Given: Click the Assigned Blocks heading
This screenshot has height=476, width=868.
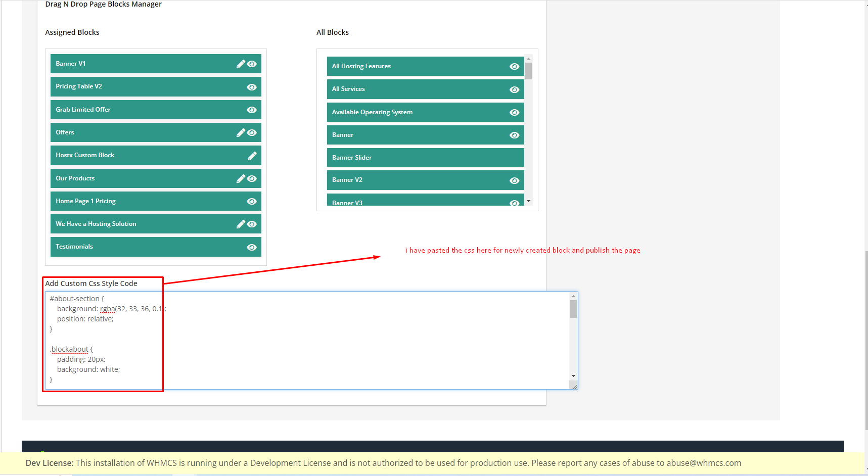Looking at the screenshot, I should pyautogui.click(x=72, y=32).
